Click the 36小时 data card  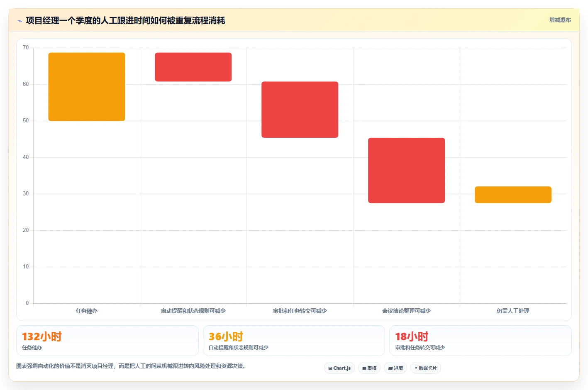point(294,341)
